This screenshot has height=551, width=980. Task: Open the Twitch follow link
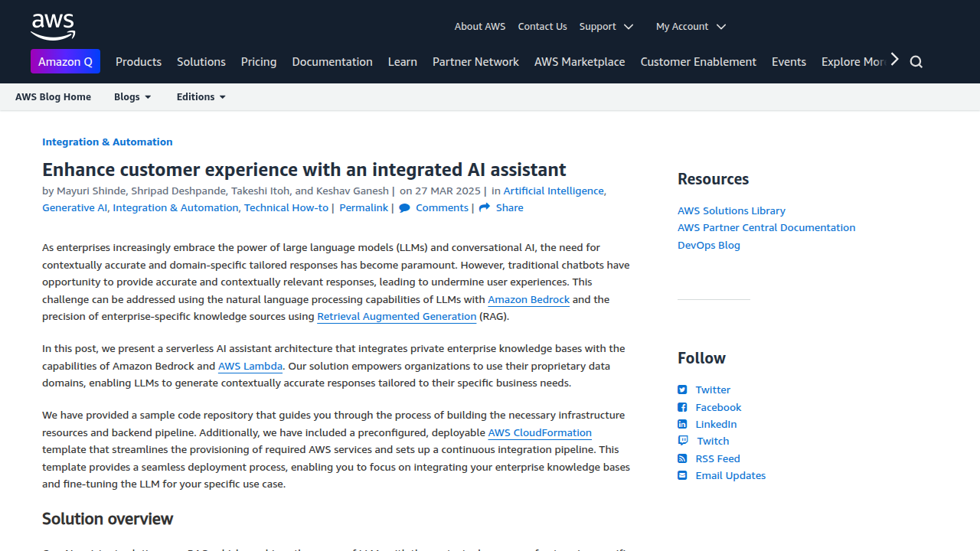click(713, 442)
